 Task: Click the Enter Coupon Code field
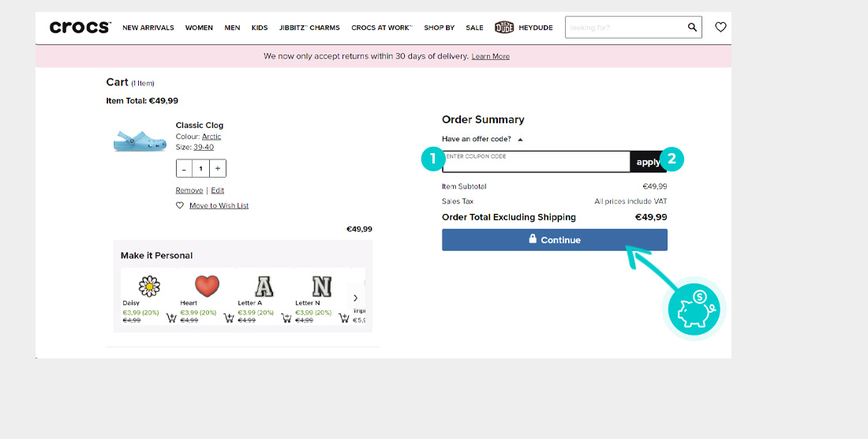tap(535, 162)
